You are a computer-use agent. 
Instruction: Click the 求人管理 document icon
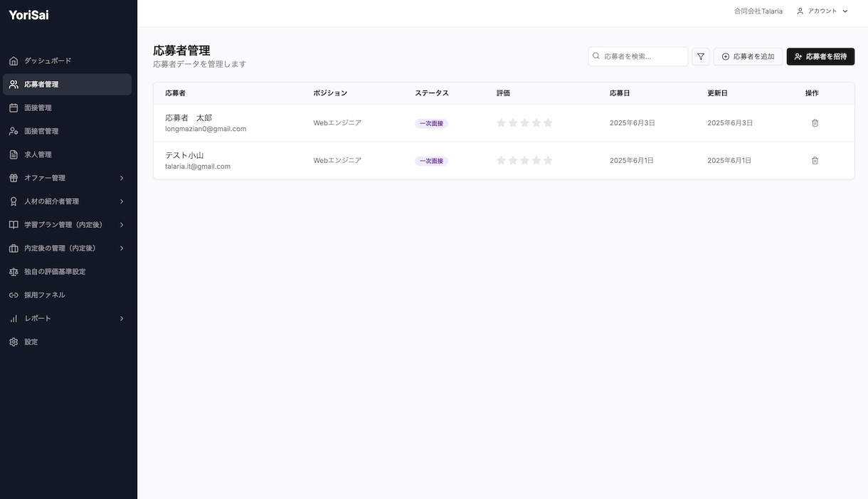[14, 154]
